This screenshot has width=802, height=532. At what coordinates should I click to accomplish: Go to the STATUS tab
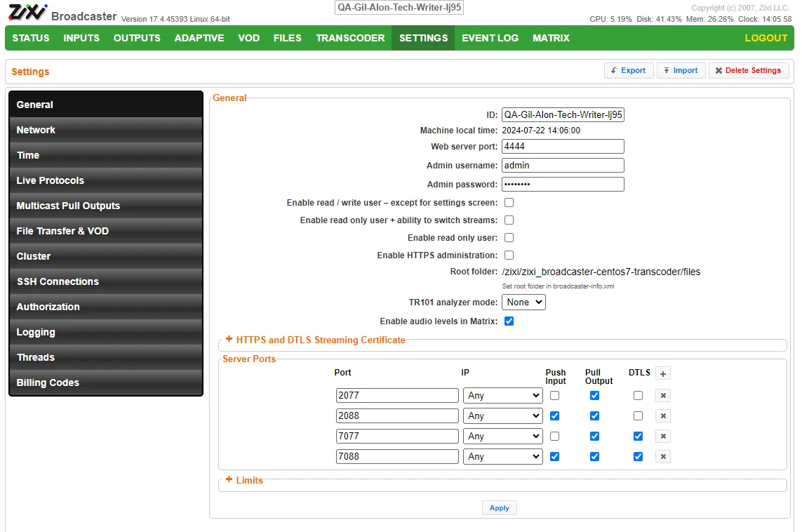pos(31,38)
